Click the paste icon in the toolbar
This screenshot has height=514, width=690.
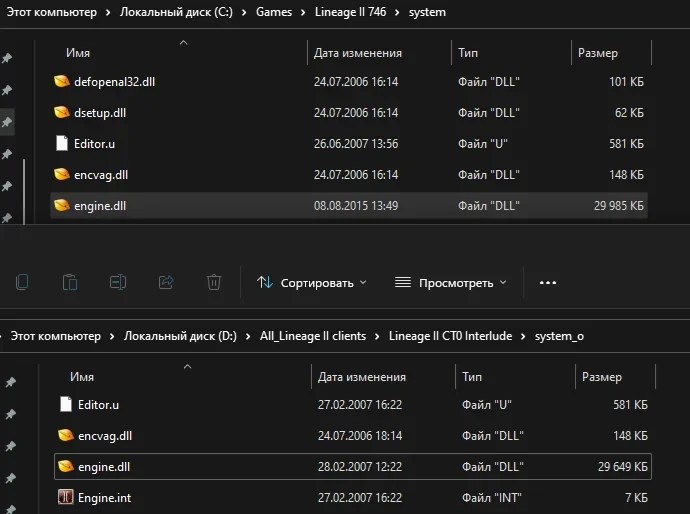[70, 282]
